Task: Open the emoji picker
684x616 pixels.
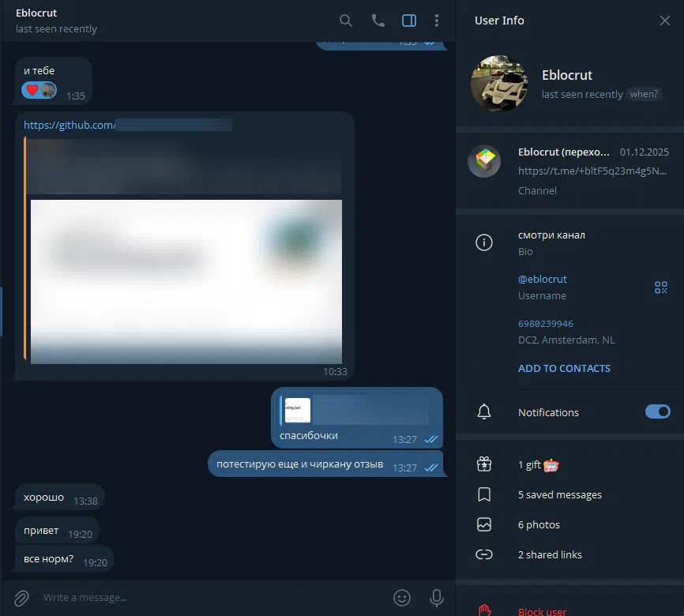Action: pyautogui.click(x=402, y=597)
